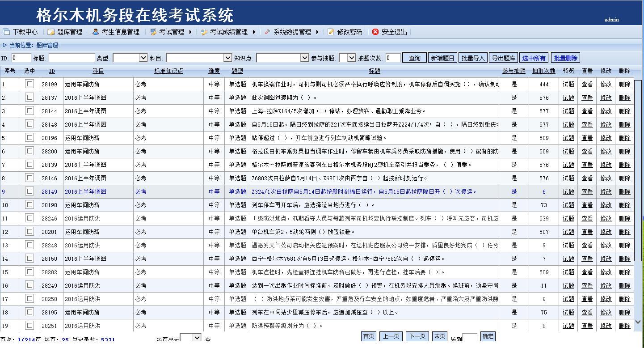The image size is (644, 348).
Task: Open 系统数据管理 menu
Action: (x=292, y=32)
